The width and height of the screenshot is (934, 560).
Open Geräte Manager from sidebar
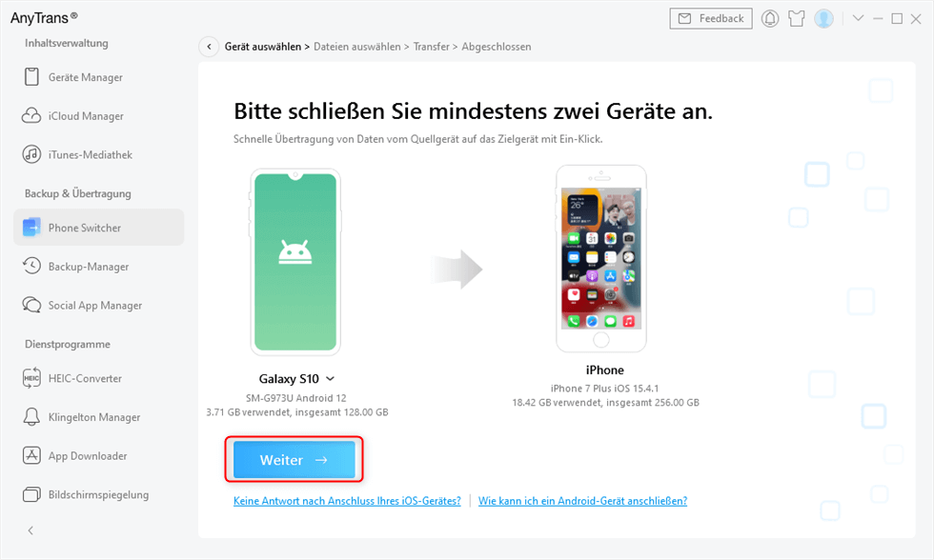click(98, 77)
